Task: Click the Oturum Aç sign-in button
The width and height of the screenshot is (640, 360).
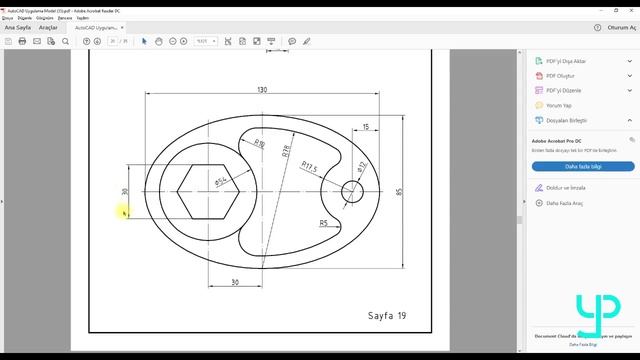Action: click(622, 27)
